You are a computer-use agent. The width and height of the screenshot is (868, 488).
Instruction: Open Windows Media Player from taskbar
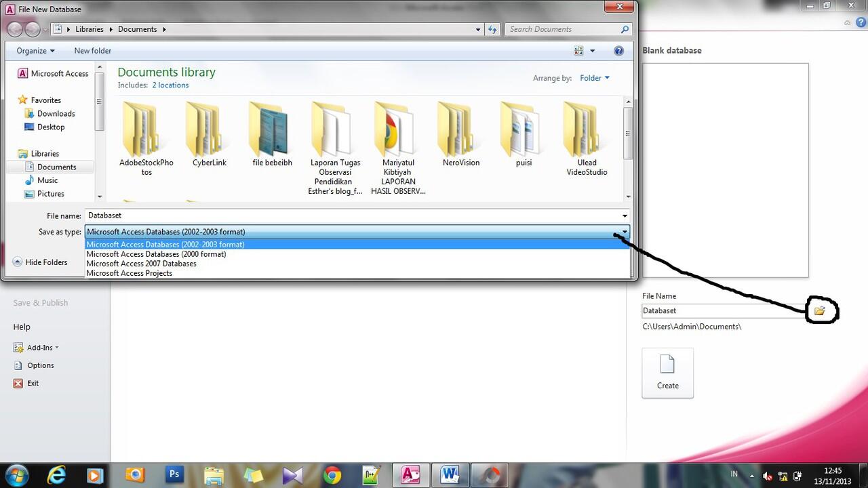click(96, 475)
